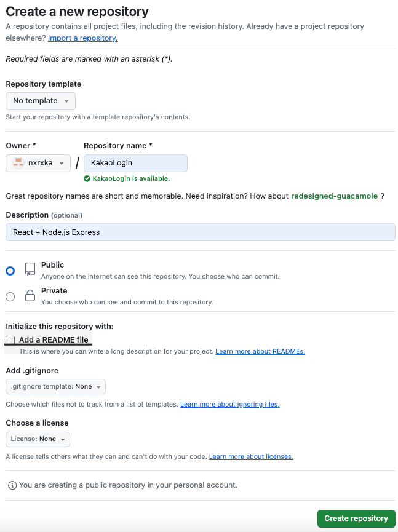Enable the Add a README file checkbox
The width and height of the screenshot is (398, 532).
click(10, 339)
